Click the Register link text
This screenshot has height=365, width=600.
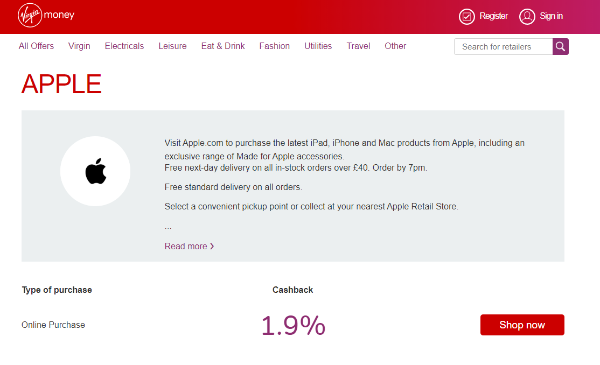tap(494, 16)
